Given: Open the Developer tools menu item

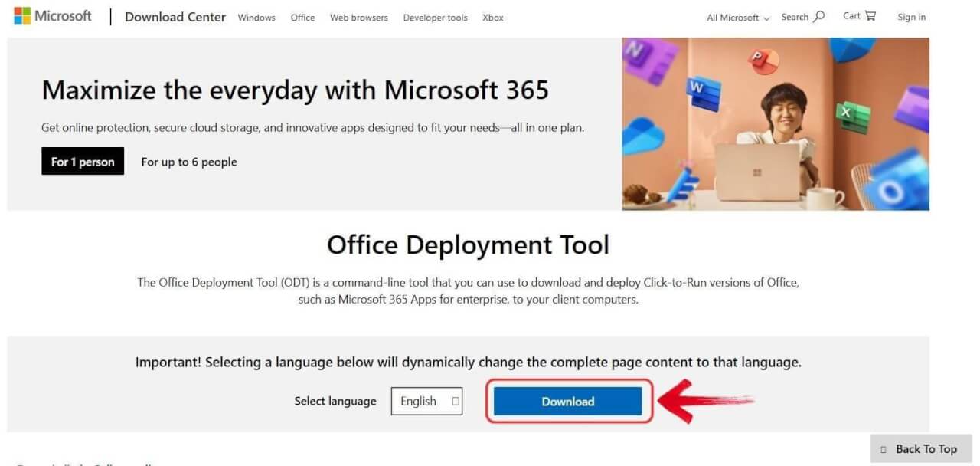Looking at the screenshot, I should click(435, 18).
